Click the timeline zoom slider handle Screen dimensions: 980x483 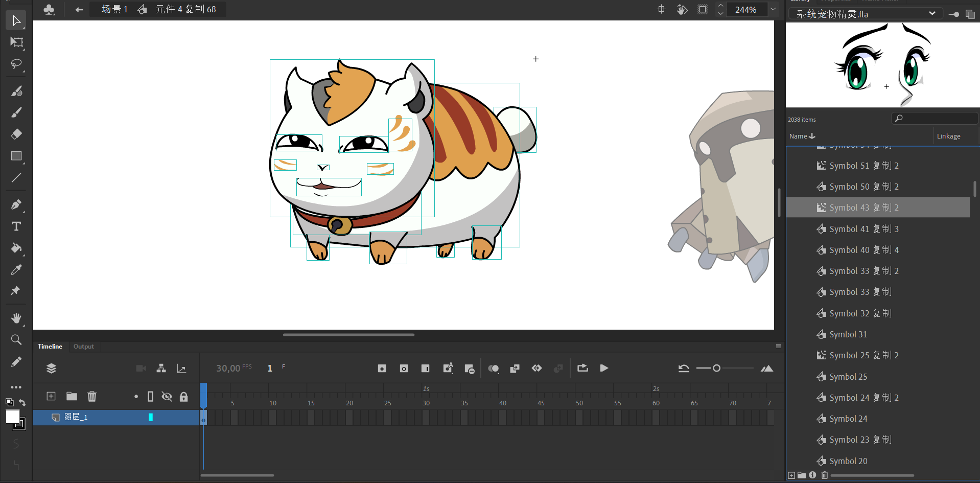pos(716,369)
